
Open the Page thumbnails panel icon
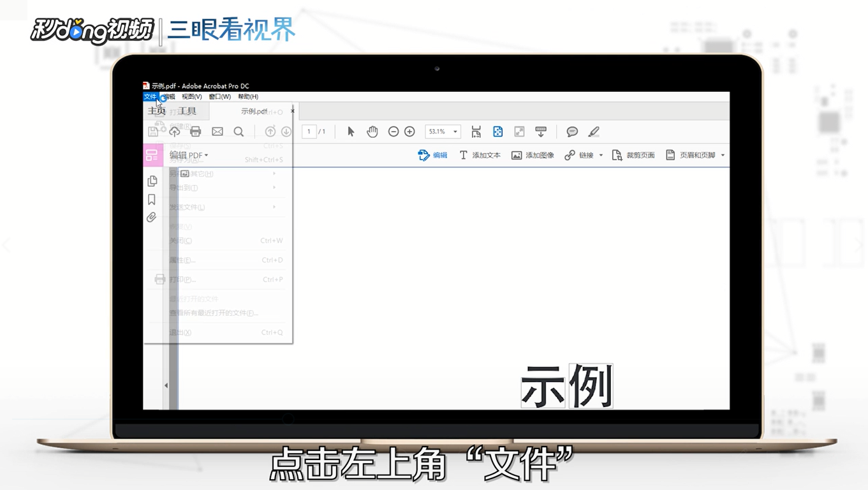(152, 181)
